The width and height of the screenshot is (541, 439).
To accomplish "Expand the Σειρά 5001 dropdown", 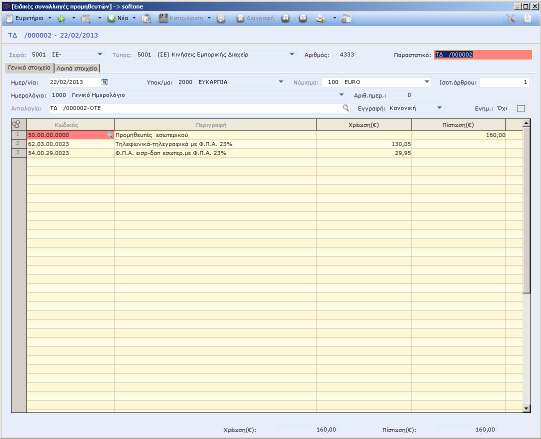I will tap(100, 55).
